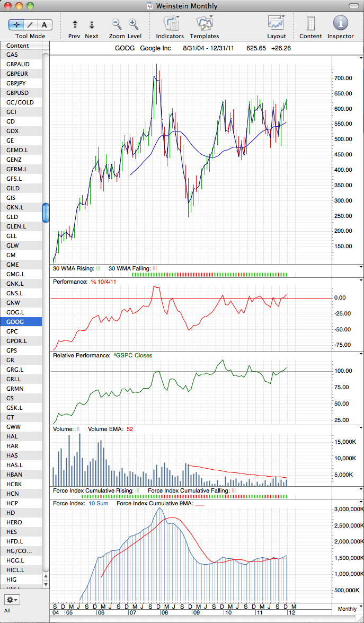Expand the Force Index pane menu triangle

361,502
